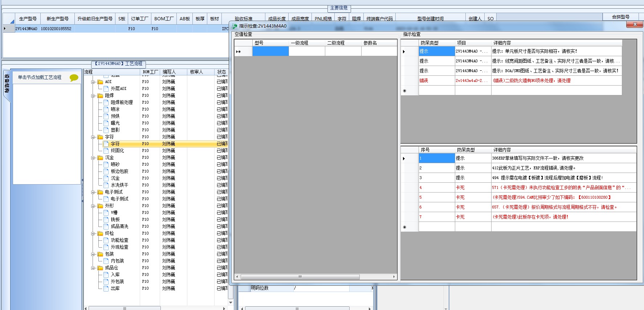Click the 项目 column header
This screenshot has height=310, width=644.
[x=473, y=43]
